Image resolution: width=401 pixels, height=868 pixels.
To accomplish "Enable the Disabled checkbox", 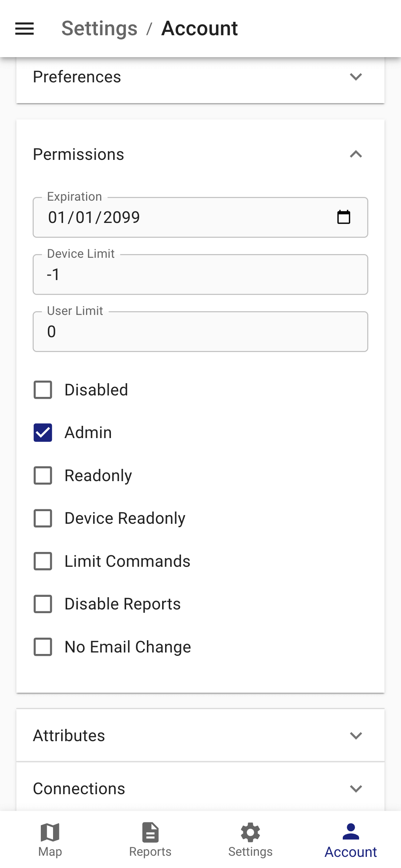I will (x=43, y=390).
